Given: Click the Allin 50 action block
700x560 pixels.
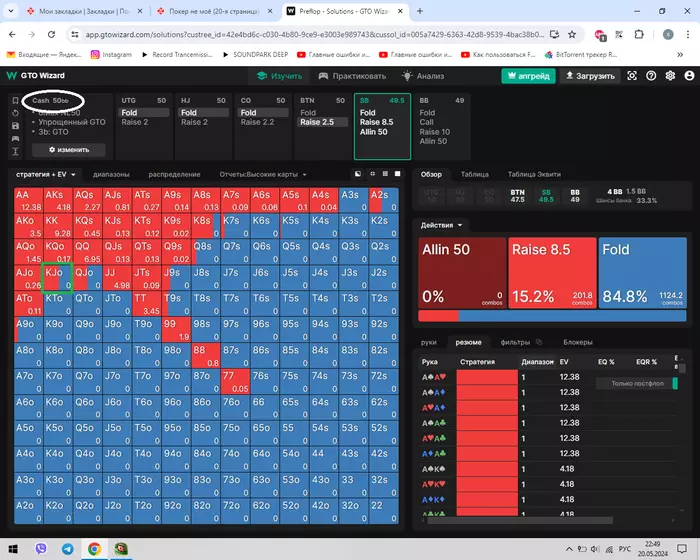Looking at the screenshot, I should (x=462, y=272).
